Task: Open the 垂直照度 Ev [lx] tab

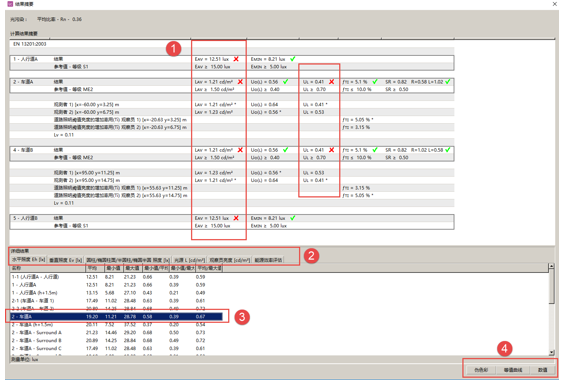Action: [x=66, y=260]
